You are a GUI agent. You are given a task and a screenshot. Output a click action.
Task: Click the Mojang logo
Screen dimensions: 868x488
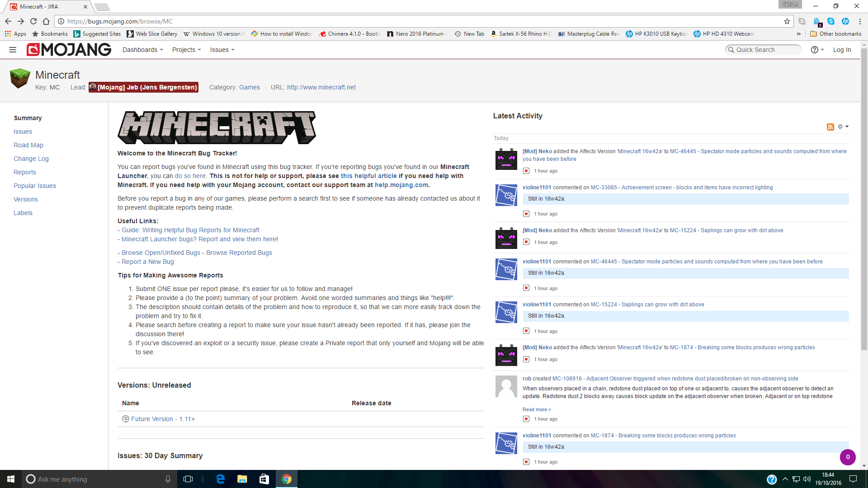coord(69,50)
